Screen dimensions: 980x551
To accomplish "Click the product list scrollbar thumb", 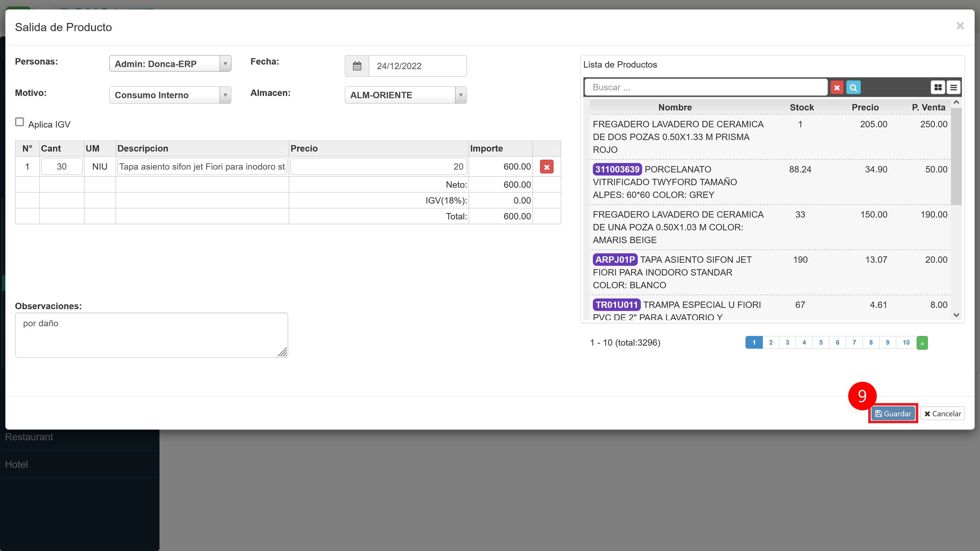I will [x=956, y=156].
